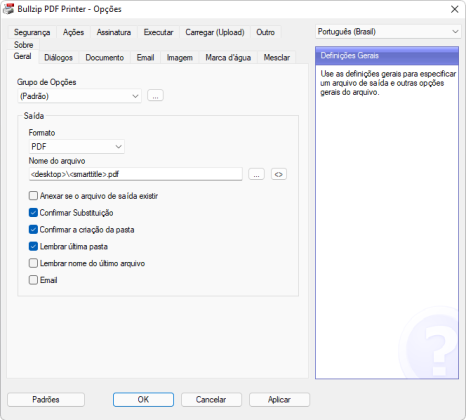Screen dimensions: 466x420
Task: Open option group manager ellipsis button
Action: point(155,96)
